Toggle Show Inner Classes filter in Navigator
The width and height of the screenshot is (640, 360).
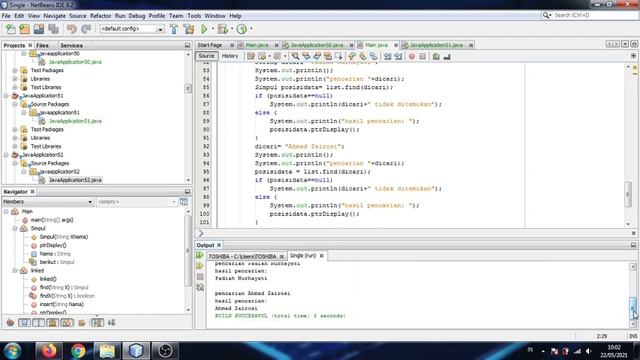click(x=67, y=323)
